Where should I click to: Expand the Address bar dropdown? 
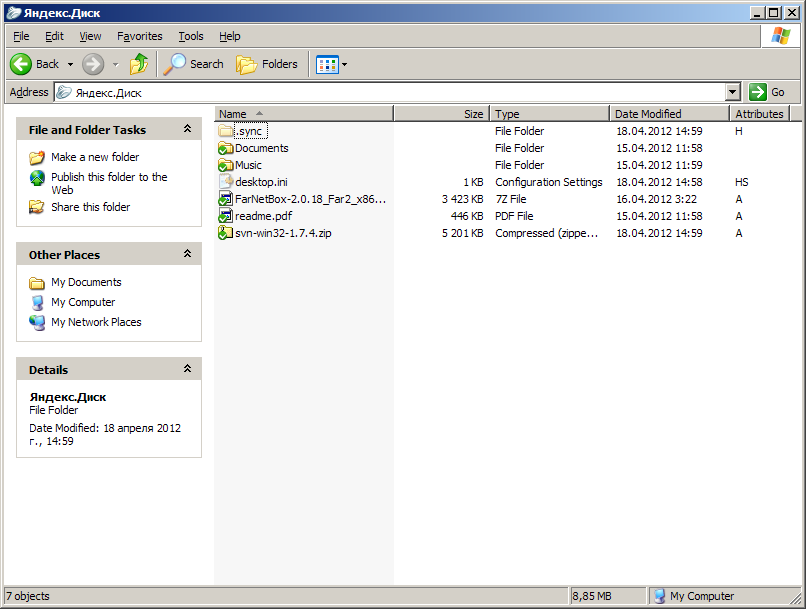click(733, 92)
